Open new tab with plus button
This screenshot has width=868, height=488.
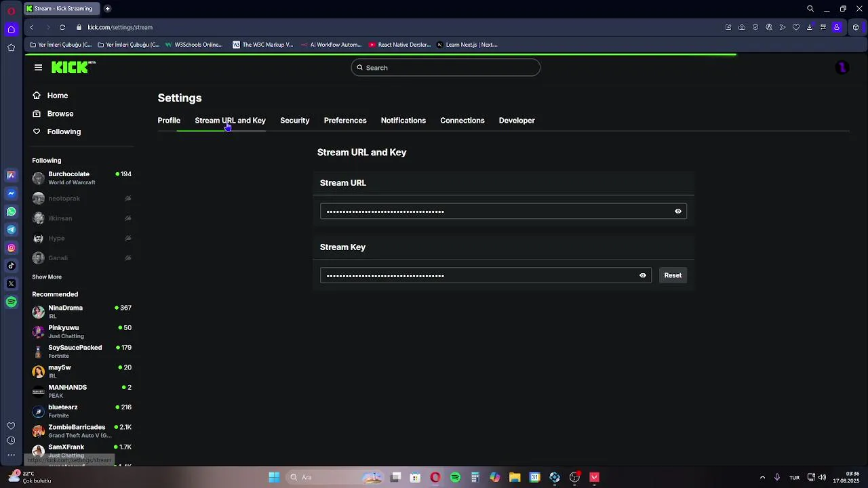pos(107,8)
